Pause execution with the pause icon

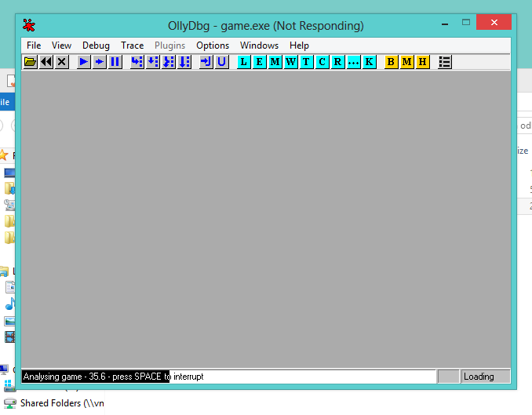click(115, 62)
